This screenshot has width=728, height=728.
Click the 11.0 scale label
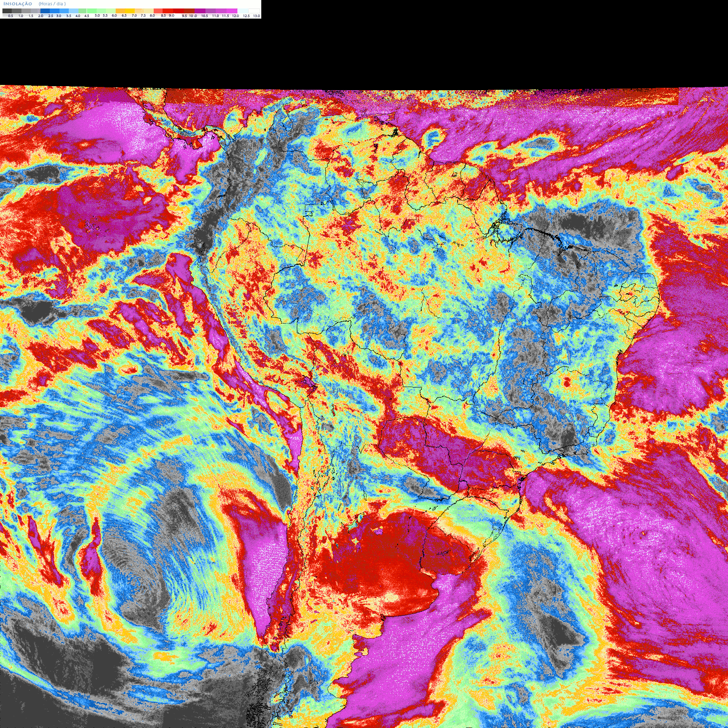pos(216,16)
